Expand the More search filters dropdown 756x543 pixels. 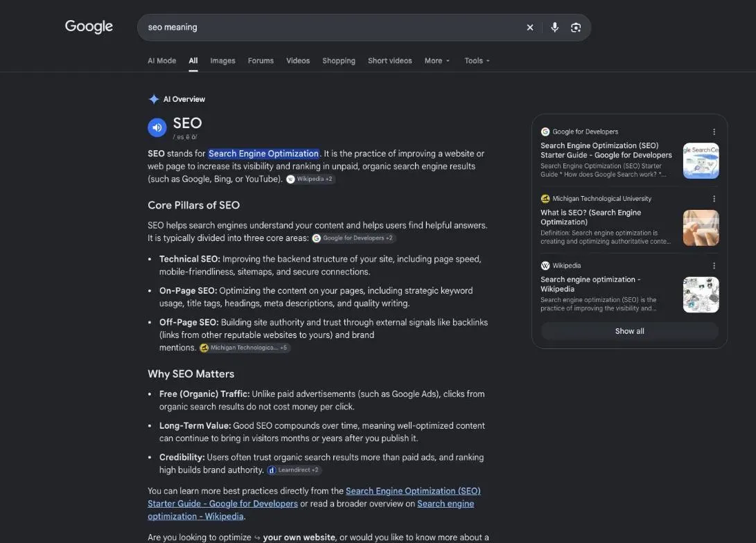coord(437,61)
